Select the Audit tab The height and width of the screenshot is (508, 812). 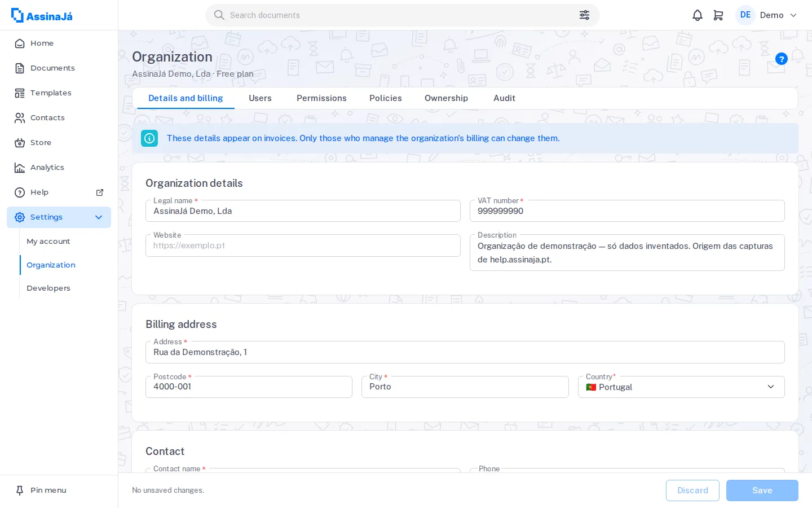(504, 98)
